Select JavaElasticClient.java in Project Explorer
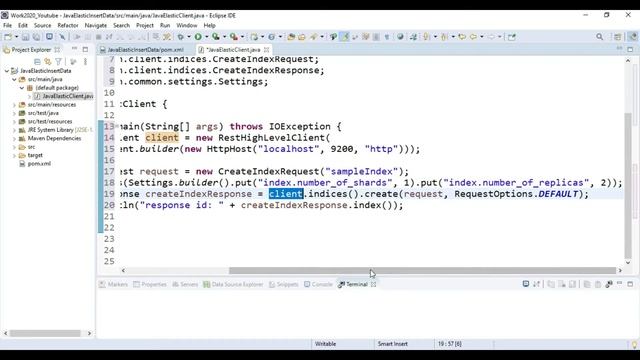Screen dimensions: 640x360 (64, 96)
